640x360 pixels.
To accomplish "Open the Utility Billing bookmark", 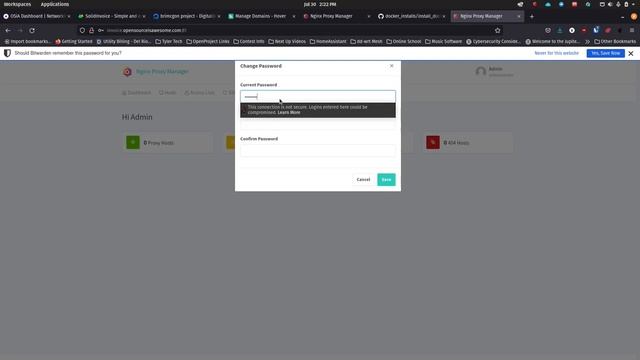I will coord(124,41).
